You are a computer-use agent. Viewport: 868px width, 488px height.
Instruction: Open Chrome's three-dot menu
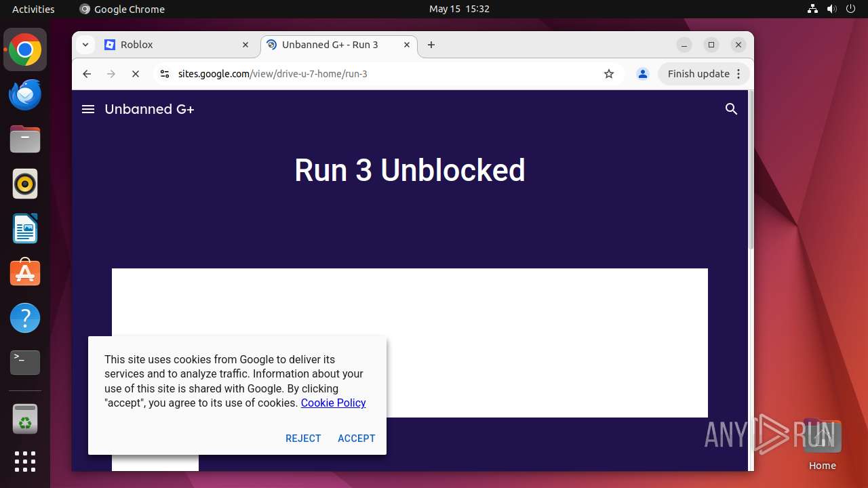739,74
